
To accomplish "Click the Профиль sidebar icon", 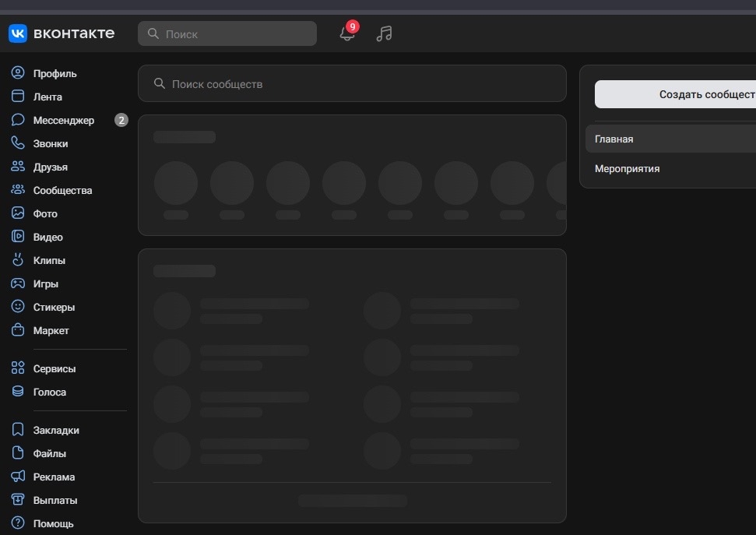I will click(x=18, y=73).
